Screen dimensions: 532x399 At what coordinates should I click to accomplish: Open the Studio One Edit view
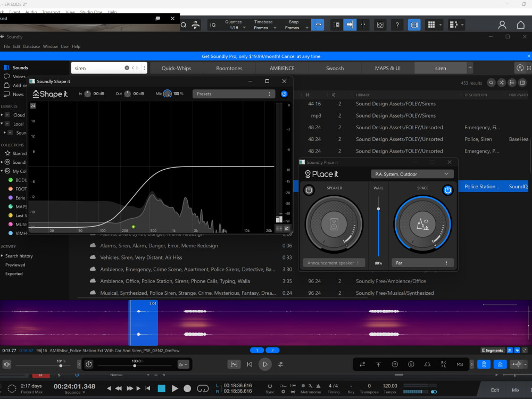tap(495, 390)
